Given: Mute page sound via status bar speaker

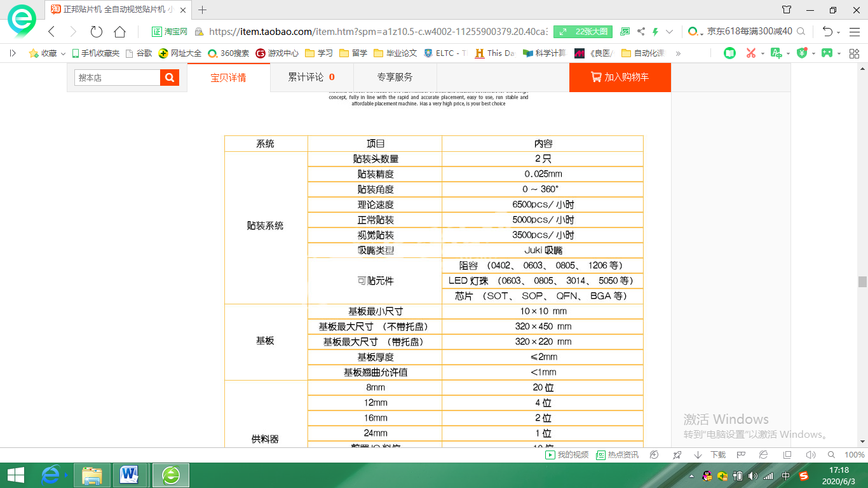Looking at the screenshot, I should 810,455.
